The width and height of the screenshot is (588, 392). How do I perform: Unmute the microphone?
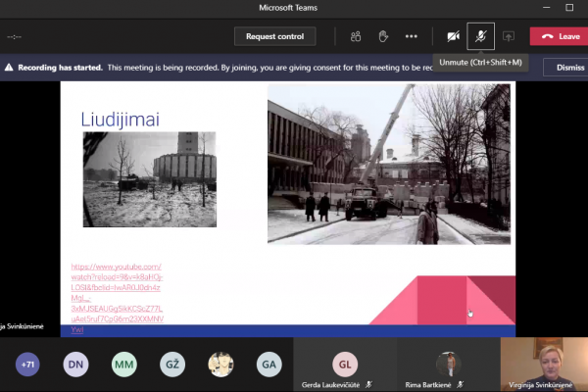(x=481, y=36)
